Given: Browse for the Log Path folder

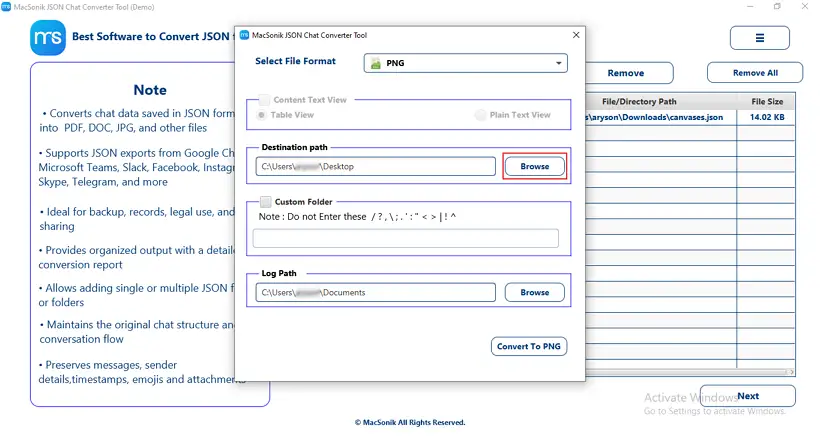Looking at the screenshot, I should point(534,292).
